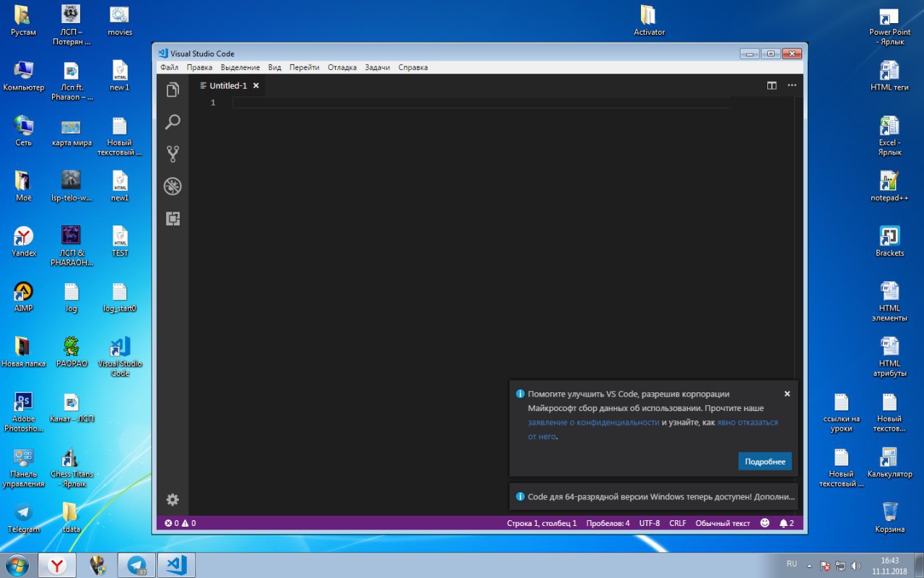Select the Компьютер desktop icon
This screenshot has width=924, height=578.
point(23,75)
